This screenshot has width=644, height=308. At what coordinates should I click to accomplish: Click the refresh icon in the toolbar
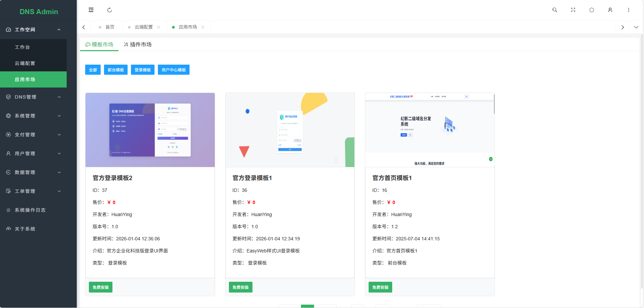coord(109,10)
